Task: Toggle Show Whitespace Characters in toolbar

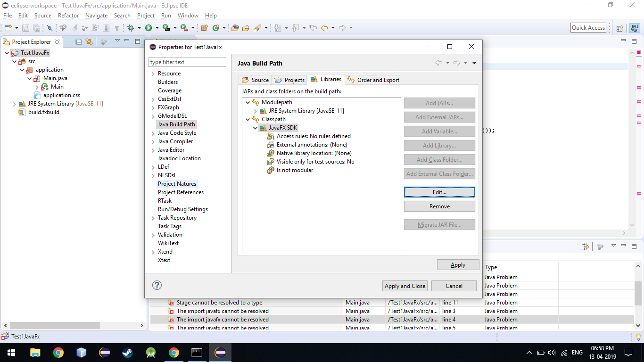Action: (116, 28)
